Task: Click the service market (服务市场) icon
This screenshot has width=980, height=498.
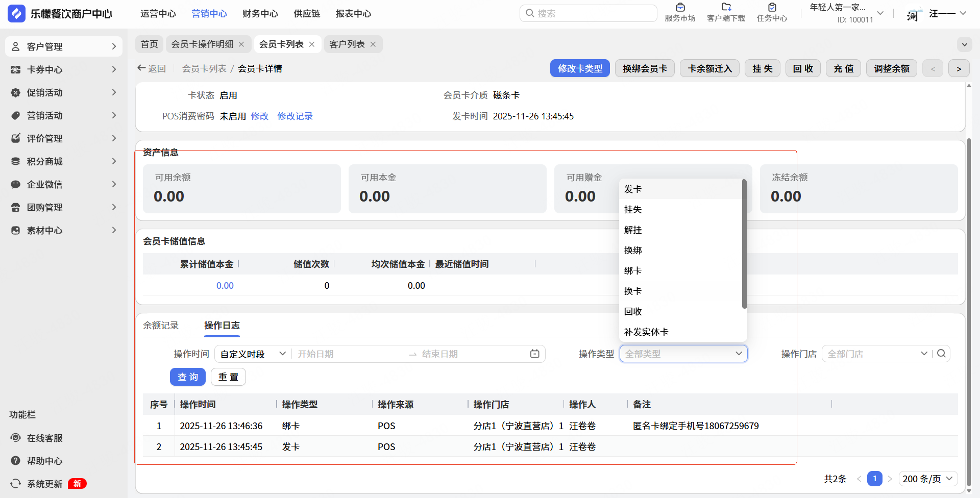Action: [x=680, y=8]
